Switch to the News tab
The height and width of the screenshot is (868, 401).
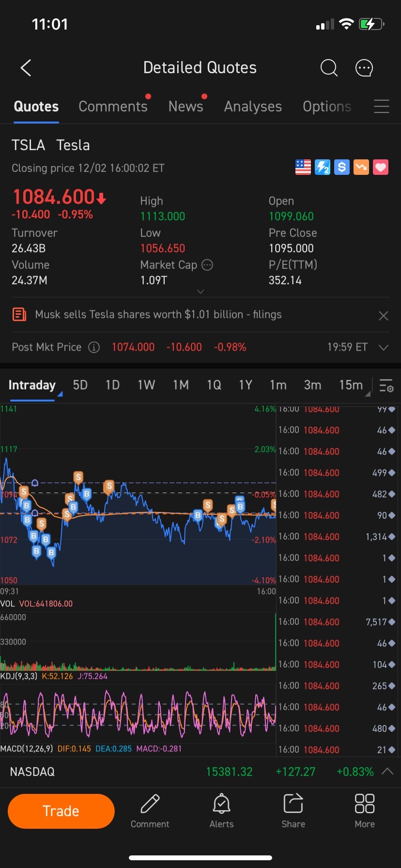point(186,107)
